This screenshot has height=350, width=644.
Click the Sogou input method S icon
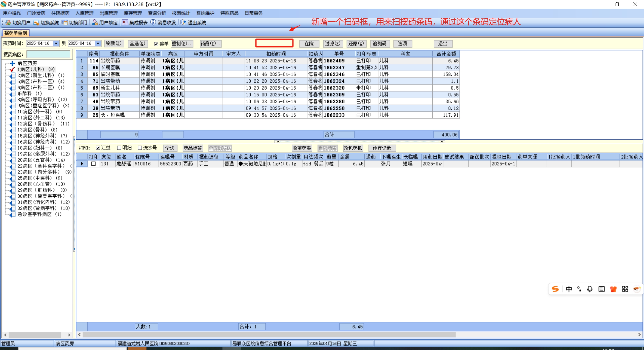[555, 289]
